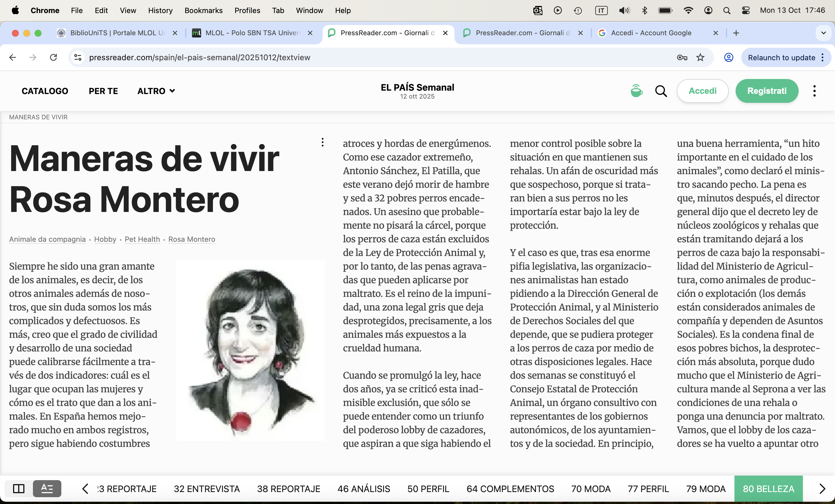Image resolution: width=835 pixels, height=504 pixels.
Task: Open the Rosa Montero tag link
Action: pos(191,239)
